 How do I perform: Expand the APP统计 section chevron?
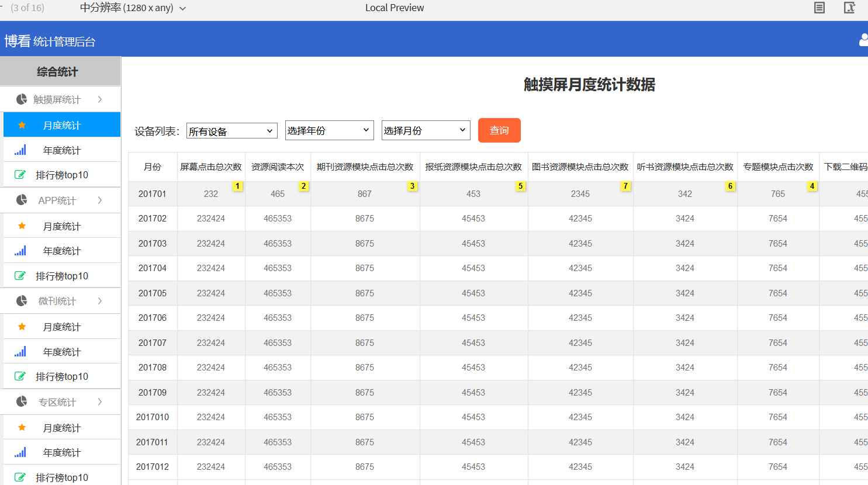[100, 200]
